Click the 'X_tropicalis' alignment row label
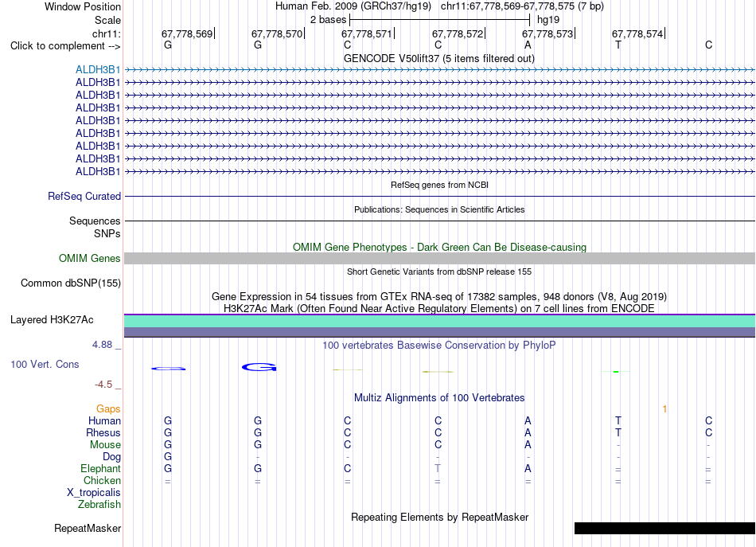756x547 pixels. 94,493
